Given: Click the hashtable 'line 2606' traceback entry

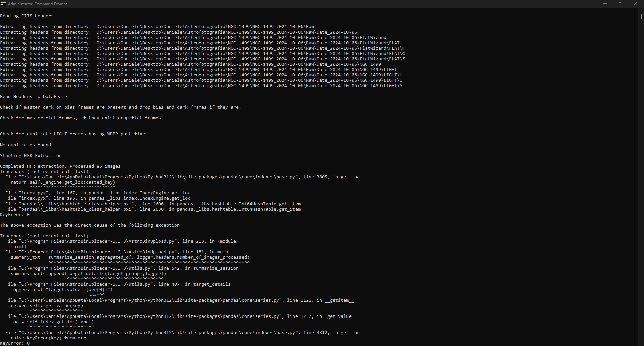Looking at the screenshot, I should [153, 204].
